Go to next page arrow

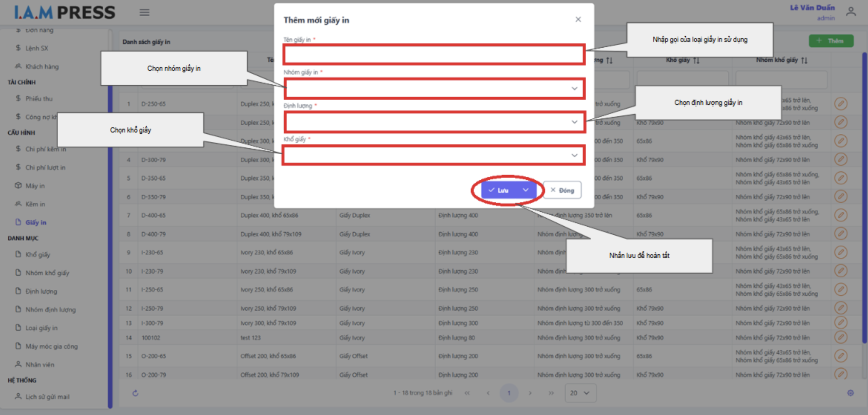(530, 393)
